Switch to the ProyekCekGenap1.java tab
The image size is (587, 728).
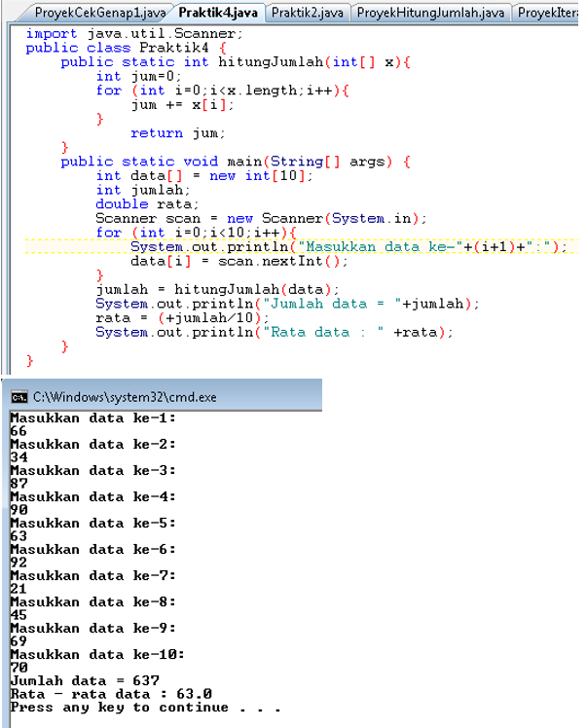point(100,13)
